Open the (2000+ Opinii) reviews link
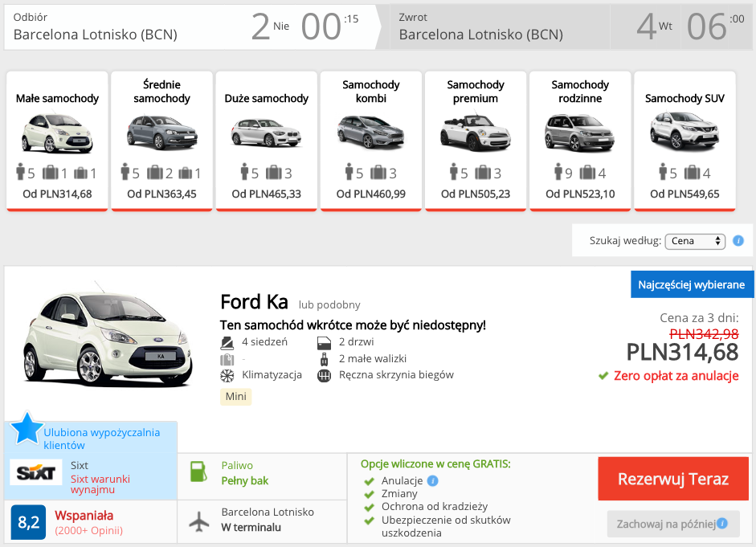Viewport: 756px width, 547px height. point(88,531)
